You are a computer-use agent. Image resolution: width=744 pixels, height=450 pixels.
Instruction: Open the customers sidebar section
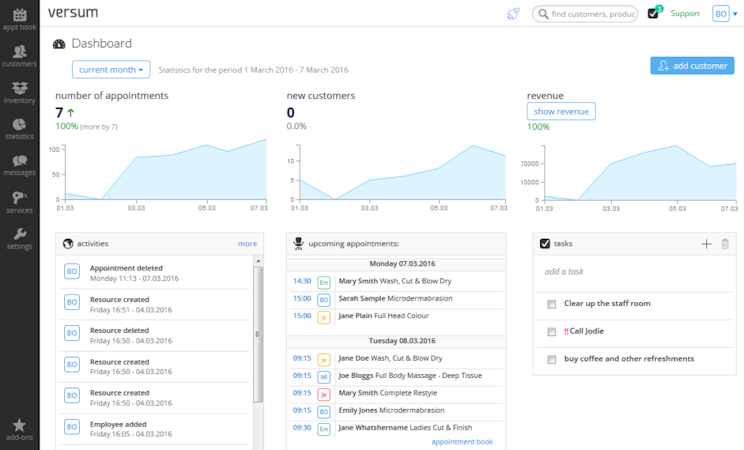(19, 56)
